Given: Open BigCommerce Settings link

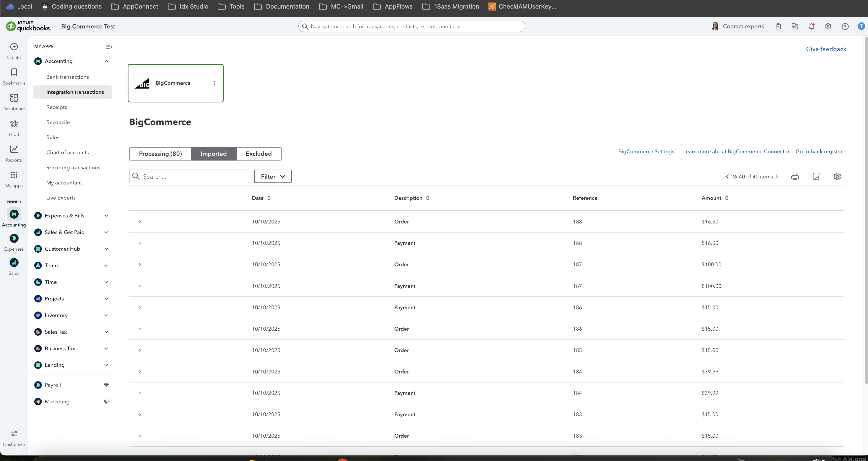Looking at the screenshot, I should 646,151.
